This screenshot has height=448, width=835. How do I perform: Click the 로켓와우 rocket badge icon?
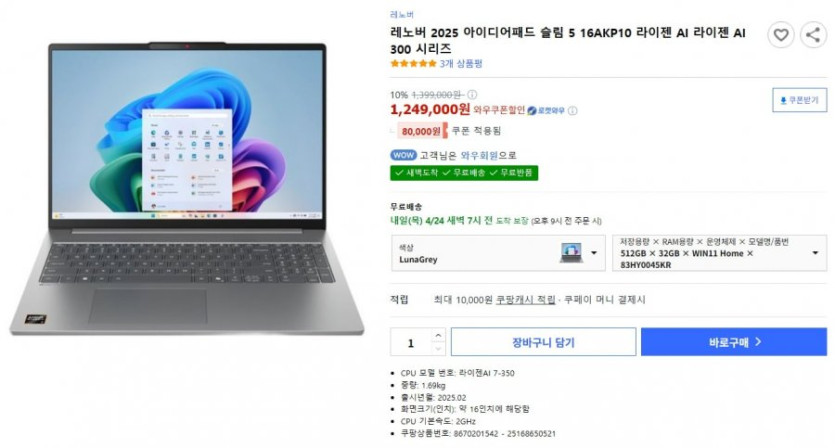tap(531, 111)
